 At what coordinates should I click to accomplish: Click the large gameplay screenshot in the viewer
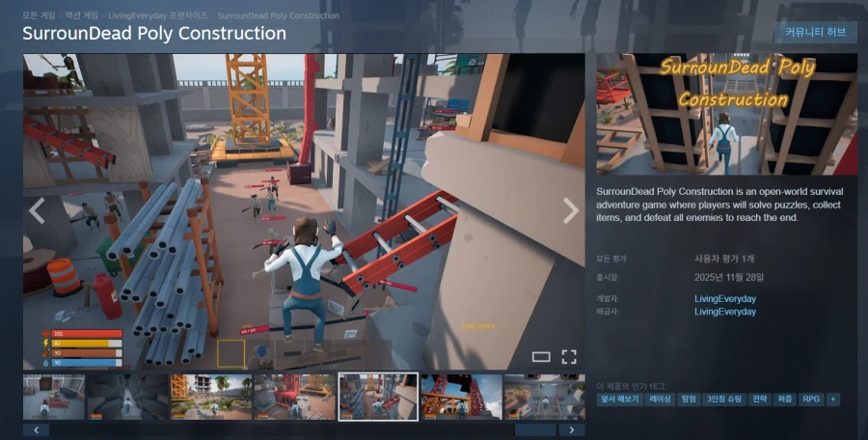click(304, 211)
